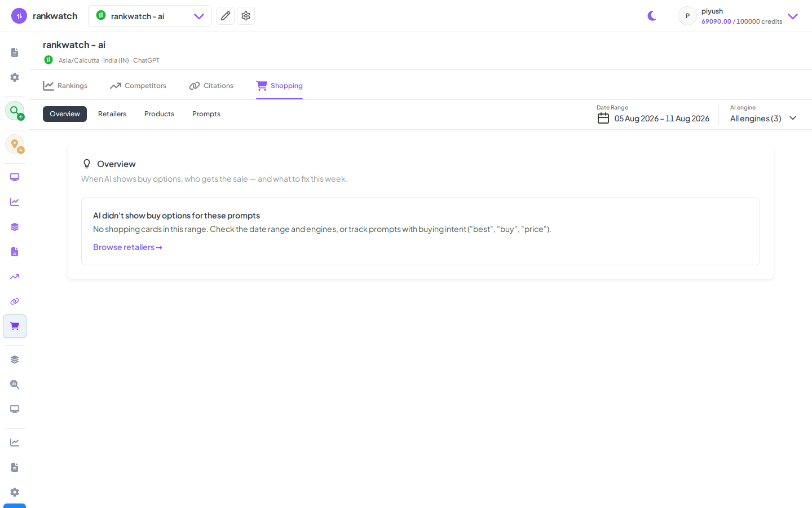Image resolution: width=812 pixels, height=508 pixels.
Task: Click the rankwatch logo in header
Action: (45, 16)
